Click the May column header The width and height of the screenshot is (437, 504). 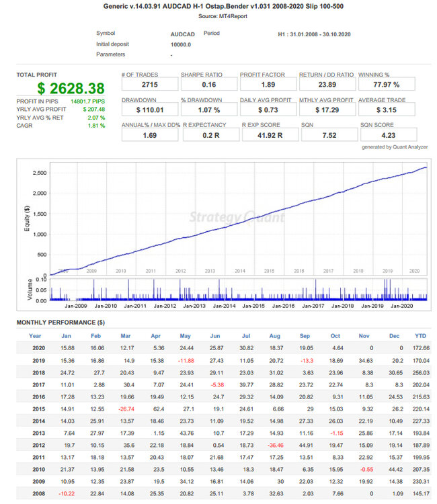tap(185, 336)
